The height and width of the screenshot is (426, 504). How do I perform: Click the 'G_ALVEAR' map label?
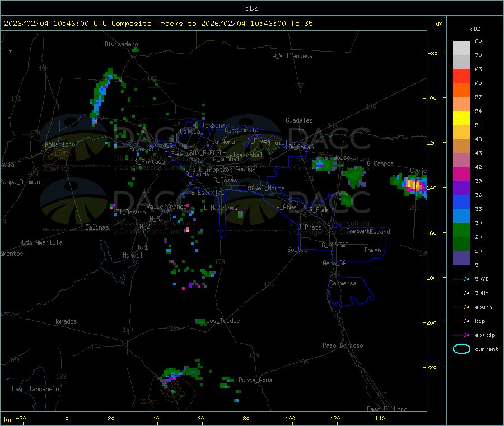[335, 245]
